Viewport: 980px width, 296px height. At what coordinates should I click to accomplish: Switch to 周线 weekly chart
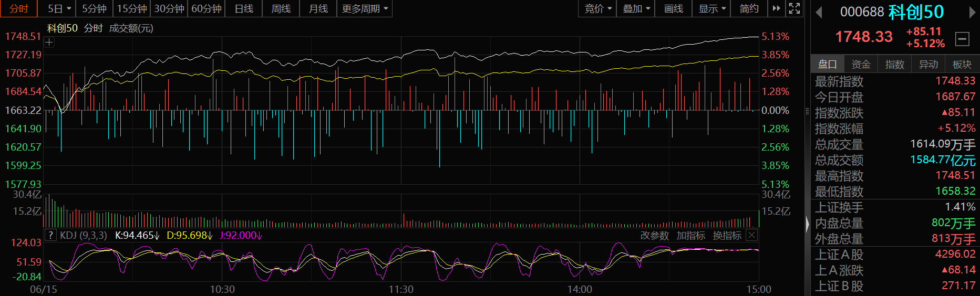click(x=281, y=8)
